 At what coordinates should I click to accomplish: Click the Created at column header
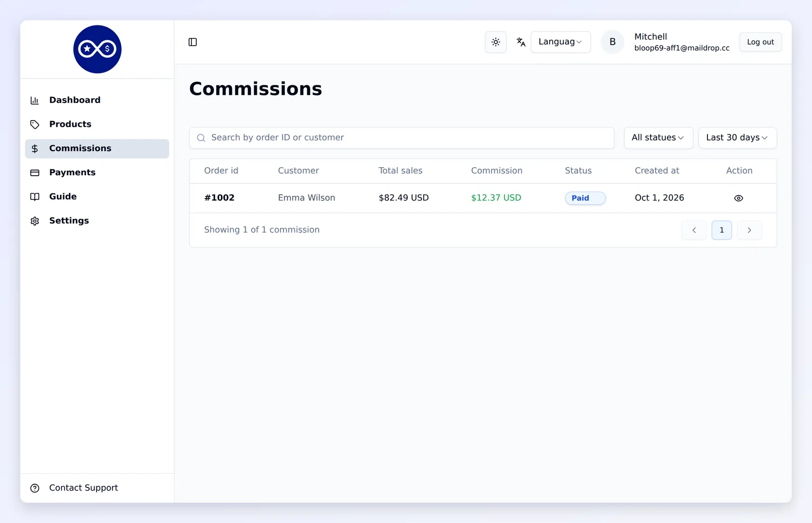click(x=657, y=171)
